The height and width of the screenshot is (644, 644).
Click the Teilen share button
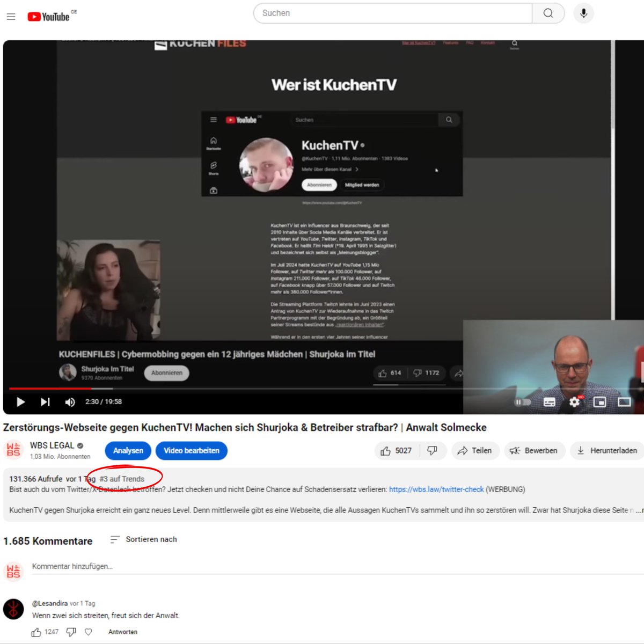click(x=475, y=451)
